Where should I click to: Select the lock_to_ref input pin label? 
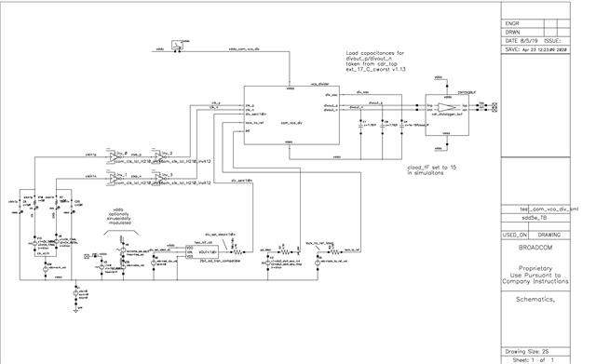coord(254,123)
